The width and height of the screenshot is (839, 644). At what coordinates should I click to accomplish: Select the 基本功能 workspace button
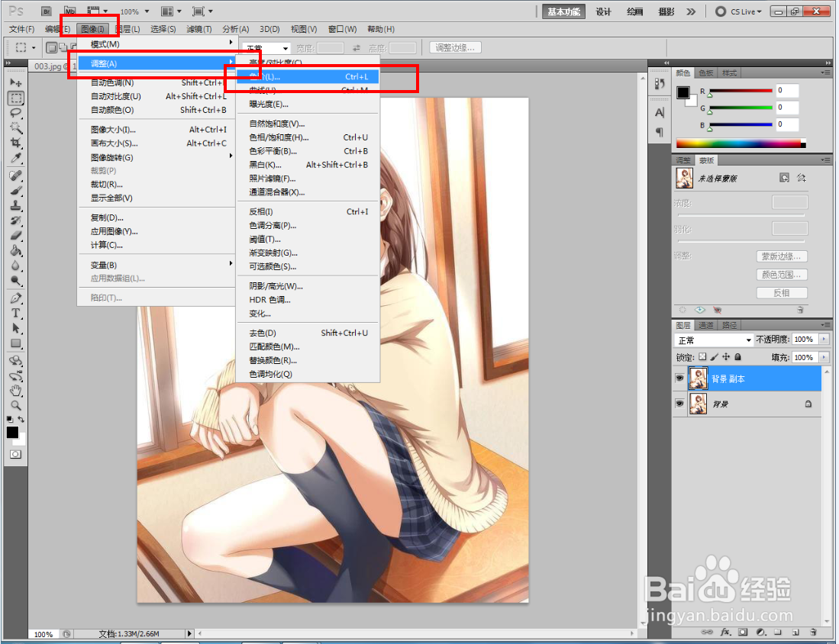563,11
